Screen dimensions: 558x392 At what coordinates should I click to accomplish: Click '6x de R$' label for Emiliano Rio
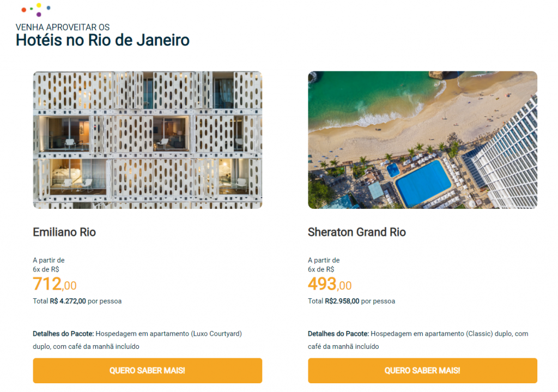pyautogui.click(x=46, y=269)
